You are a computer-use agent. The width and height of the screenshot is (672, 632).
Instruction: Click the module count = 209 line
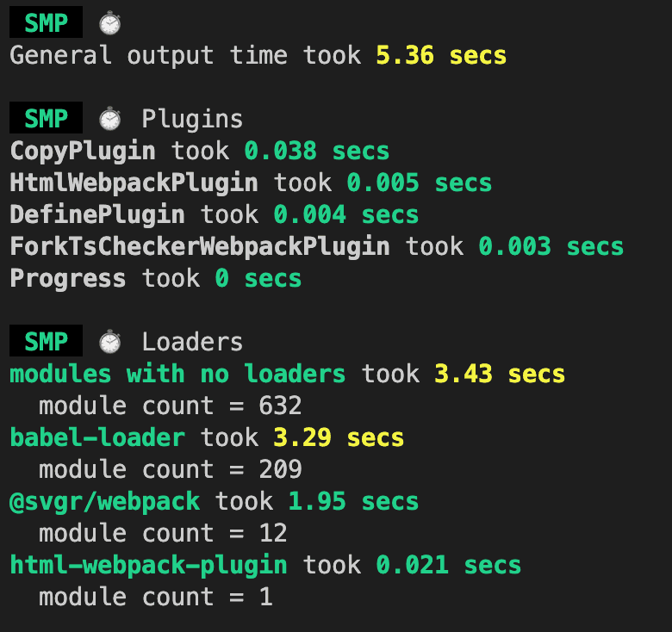click(x=170, y=469)
